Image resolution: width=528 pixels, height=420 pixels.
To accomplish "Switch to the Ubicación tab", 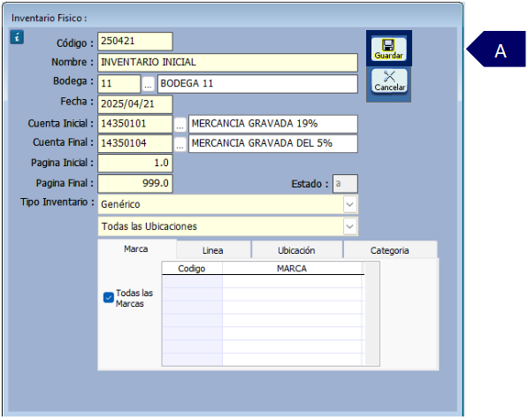I will tap(296, 250).
